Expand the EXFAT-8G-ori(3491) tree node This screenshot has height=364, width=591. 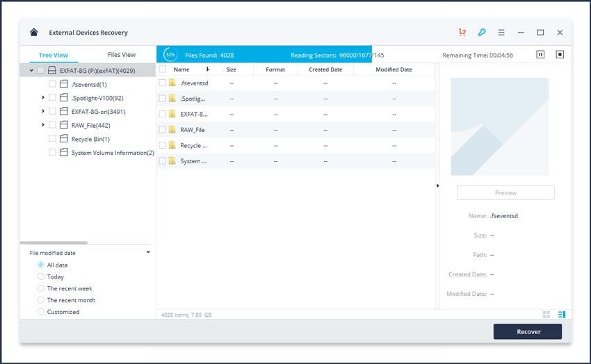[x=43, y=111]
